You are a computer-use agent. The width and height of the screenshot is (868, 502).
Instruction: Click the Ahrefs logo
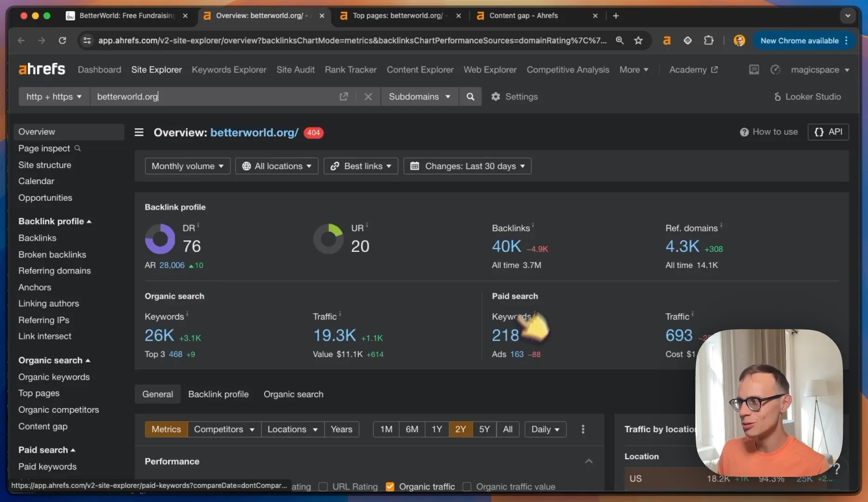(42, 69)
